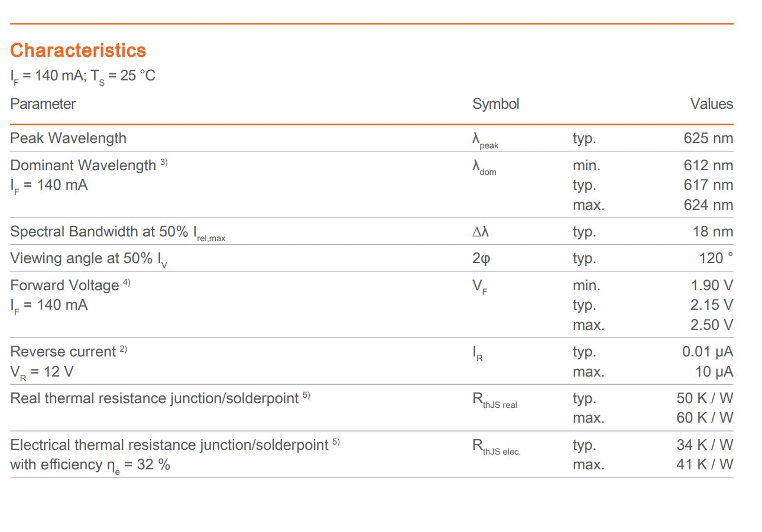Image resolution: width=762 pixels, height=532 pixels.
Task: Select the 50 K / W typical thermal resistance
Action: (x=705, y=398)
